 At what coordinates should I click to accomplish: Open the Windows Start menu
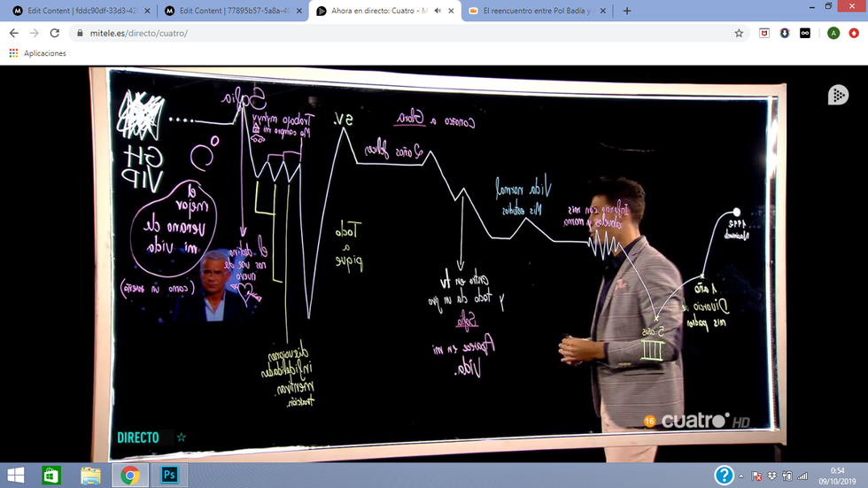coord(16,476)
